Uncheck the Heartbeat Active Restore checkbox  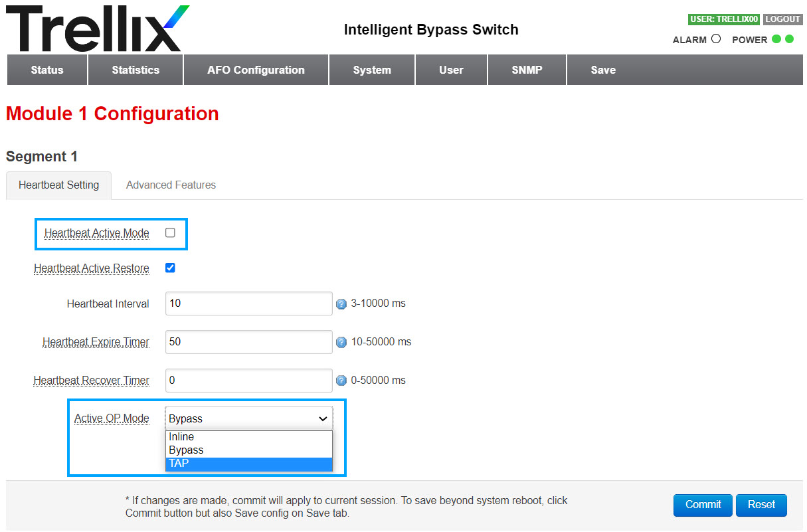click(170, 268)
